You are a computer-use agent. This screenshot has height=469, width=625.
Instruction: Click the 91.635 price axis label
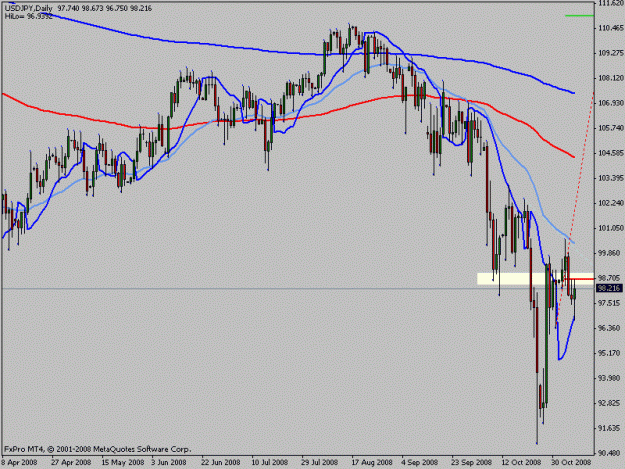click(x=610, y=428)
